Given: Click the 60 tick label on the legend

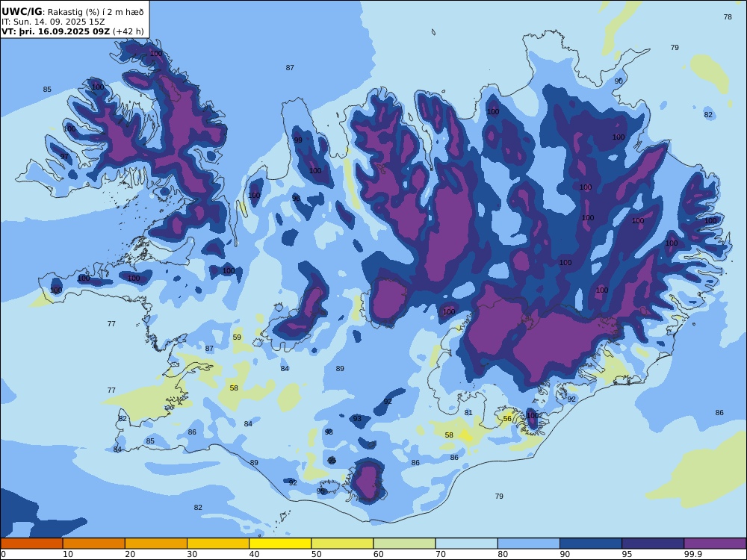Looking at the screenshot, I should [378, 554].
